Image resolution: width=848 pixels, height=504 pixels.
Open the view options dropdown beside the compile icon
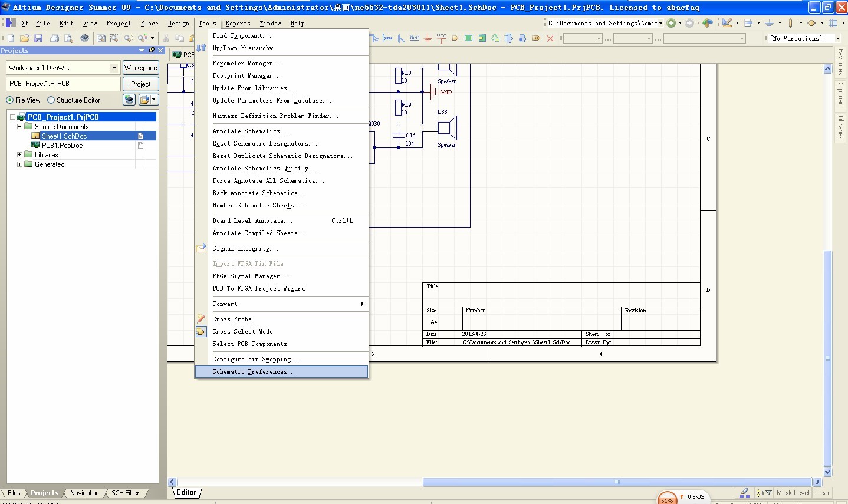click(x=153, y=100)
